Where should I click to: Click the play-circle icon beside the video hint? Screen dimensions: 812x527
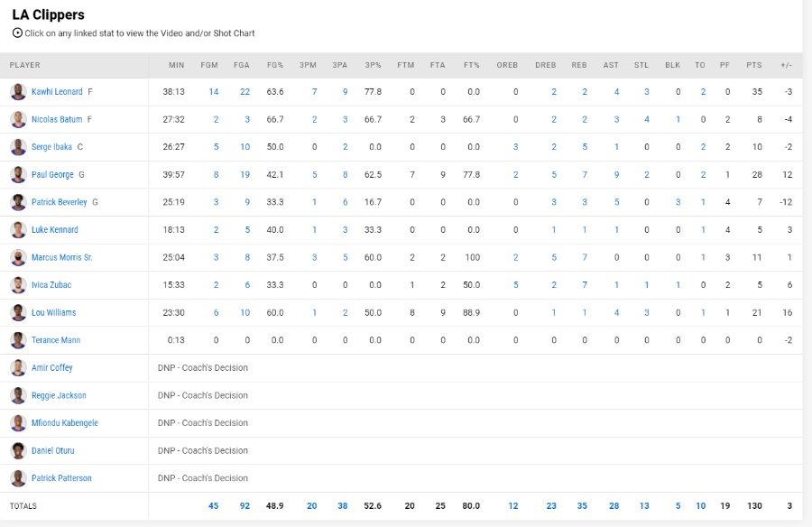click(x=18, y=33)
